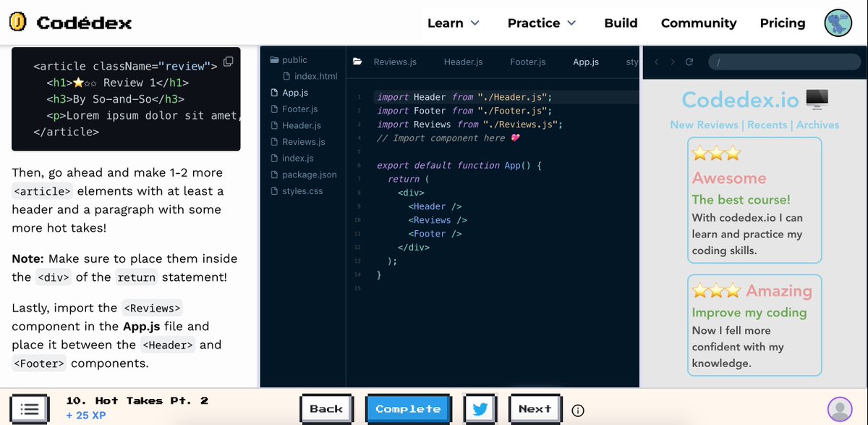Click the '+ 25 XP' label

click(x=86, y=416)
